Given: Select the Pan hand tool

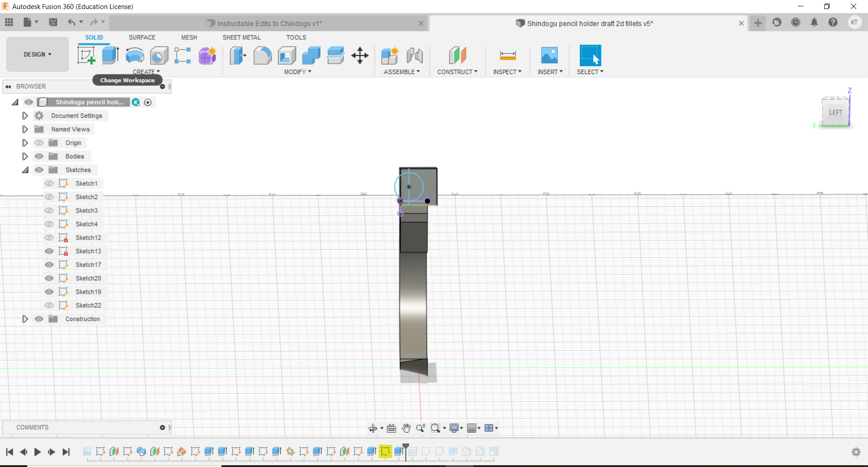Looking at the screenshot, I should click(406, 428).
